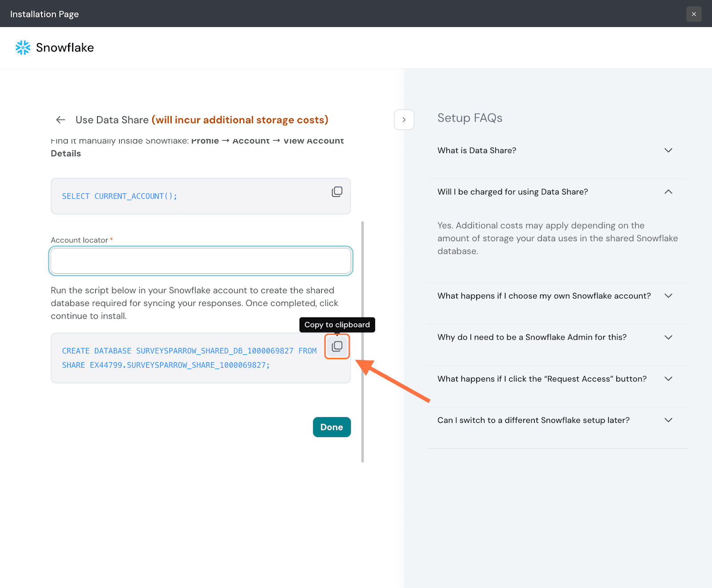The height and width of the screenshot is (588, 712).
Task: Collapse the 'Will I be charged' FAQ chevron
Action: (668, 192)
